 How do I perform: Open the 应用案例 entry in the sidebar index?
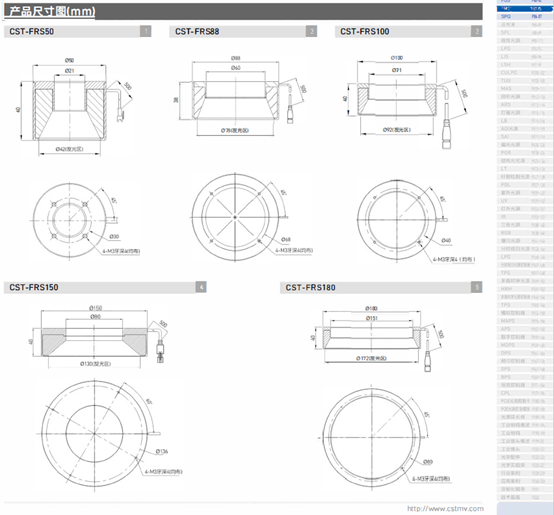click(524, 481)
